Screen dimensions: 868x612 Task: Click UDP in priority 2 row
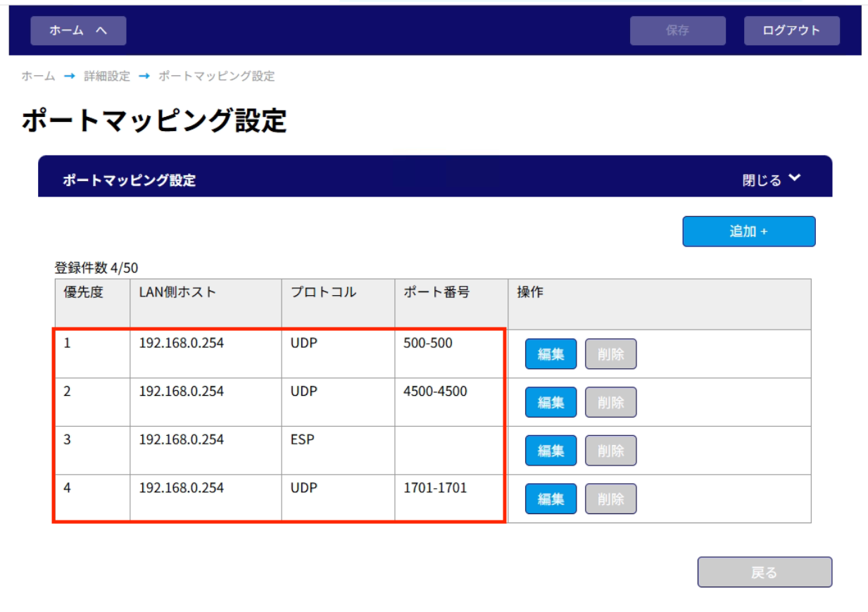[x=303, y=391]
